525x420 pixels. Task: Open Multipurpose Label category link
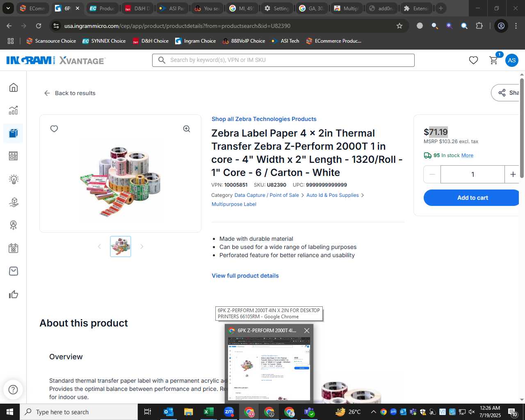point(234,204)
